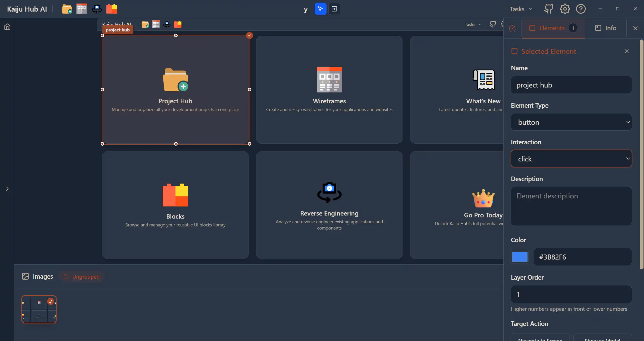This screenshot has width=644, height=341.
Task: Click the Elements count badge 1
Action: pos(573,28)
